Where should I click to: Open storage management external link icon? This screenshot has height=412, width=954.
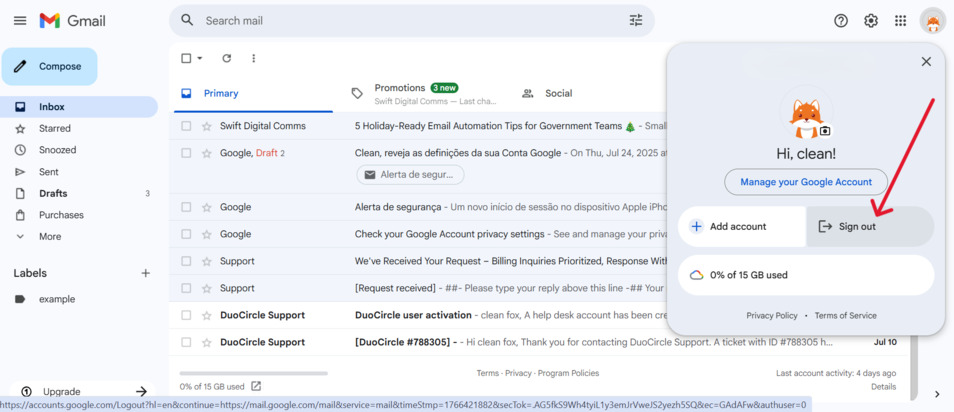pyautogui.click(x=256, y=386)
